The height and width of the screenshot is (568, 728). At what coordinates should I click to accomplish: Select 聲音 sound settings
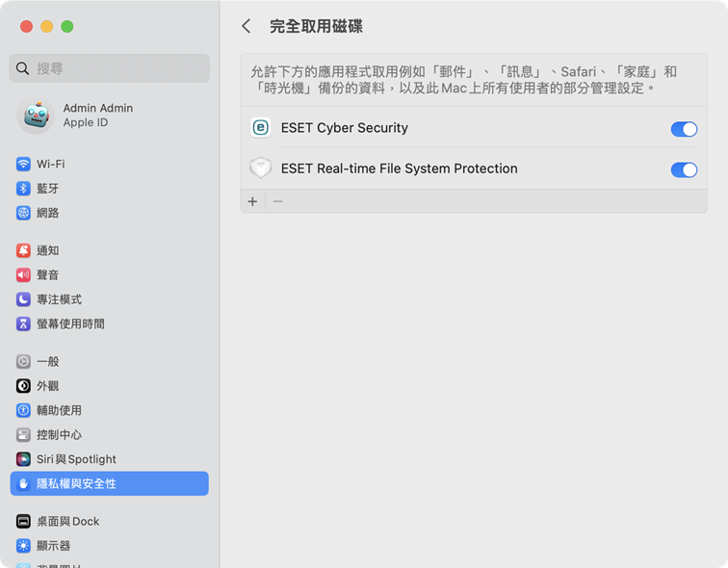[x=110, y=274]
